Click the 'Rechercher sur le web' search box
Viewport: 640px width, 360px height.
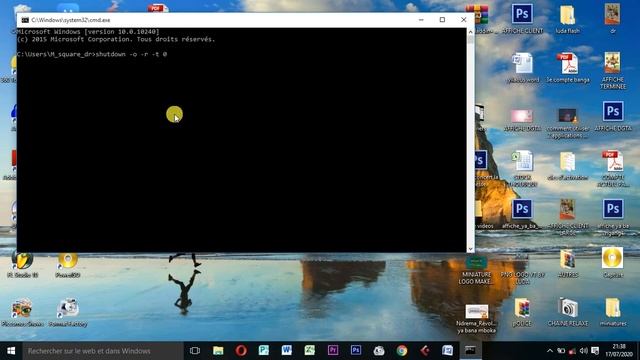[103, 351]
